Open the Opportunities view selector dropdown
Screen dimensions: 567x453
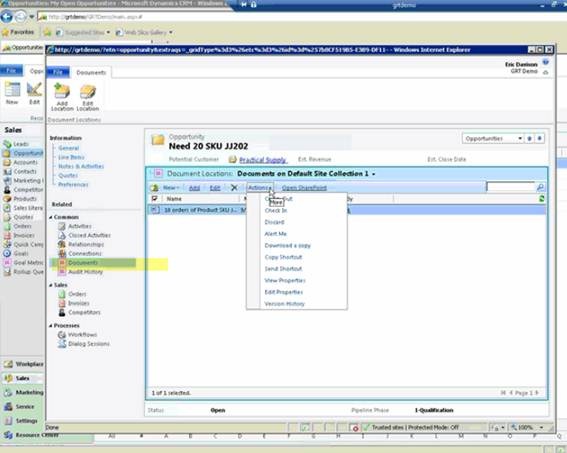[493, 138]
